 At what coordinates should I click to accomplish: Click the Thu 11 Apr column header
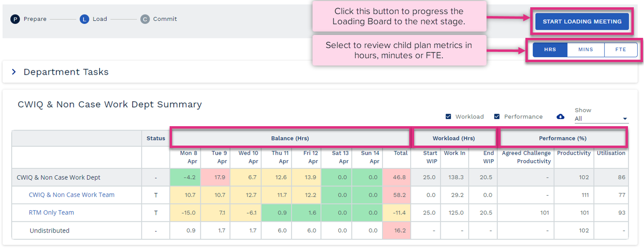276,157
